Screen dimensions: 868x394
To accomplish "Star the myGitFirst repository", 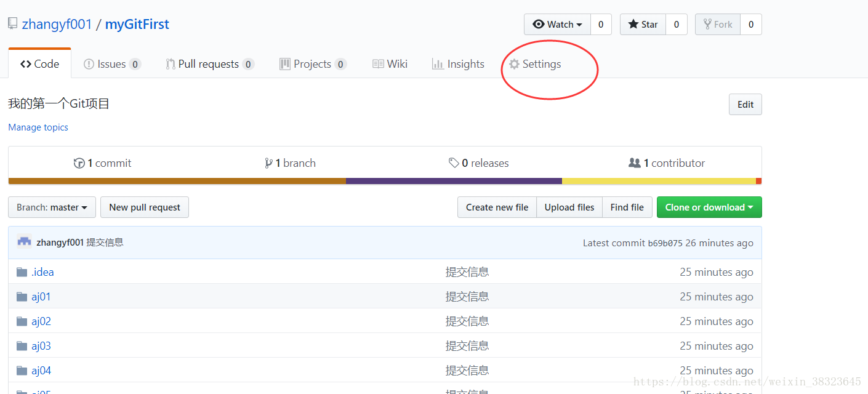I will click(x=643, y=25).
